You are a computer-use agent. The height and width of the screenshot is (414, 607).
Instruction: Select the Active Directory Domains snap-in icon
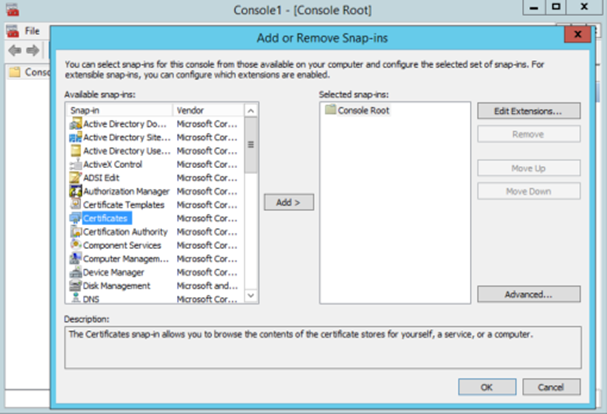(75, 123)
